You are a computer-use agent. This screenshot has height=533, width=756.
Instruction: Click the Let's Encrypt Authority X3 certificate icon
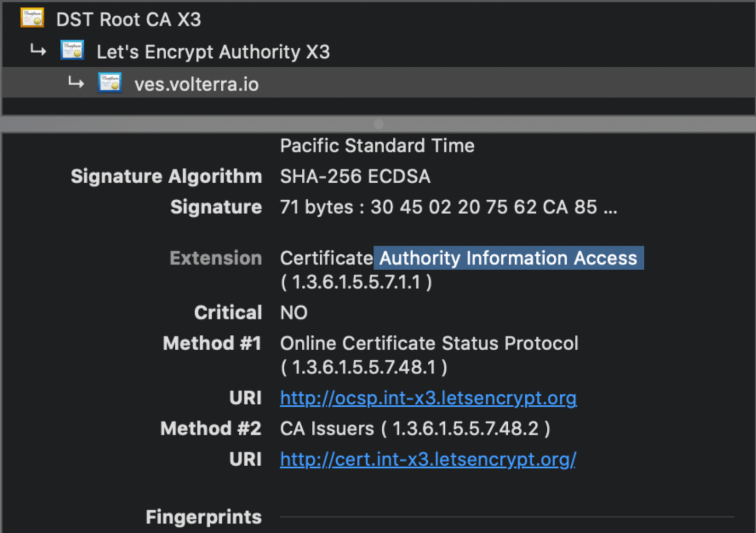tap(73, 50)
